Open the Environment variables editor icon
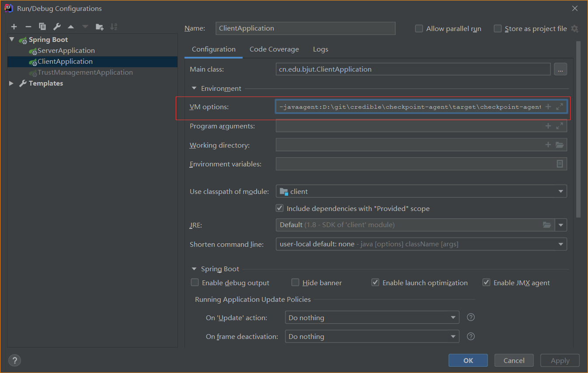This screenshot has width=588, height=373. 560,164
